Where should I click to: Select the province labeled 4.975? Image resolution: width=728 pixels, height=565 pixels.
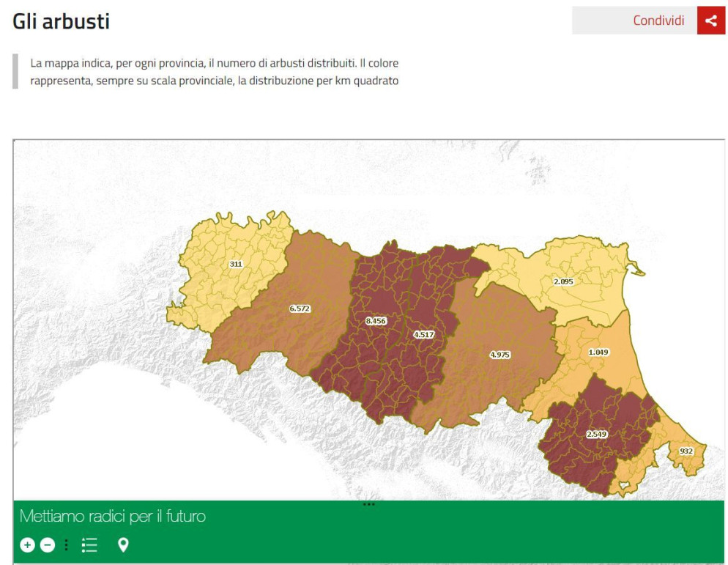click(499, 355)
